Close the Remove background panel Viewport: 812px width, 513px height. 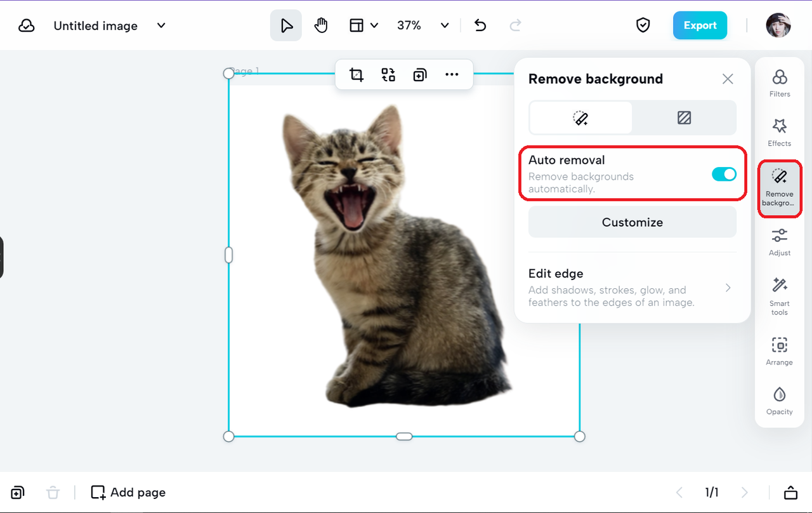728,79
